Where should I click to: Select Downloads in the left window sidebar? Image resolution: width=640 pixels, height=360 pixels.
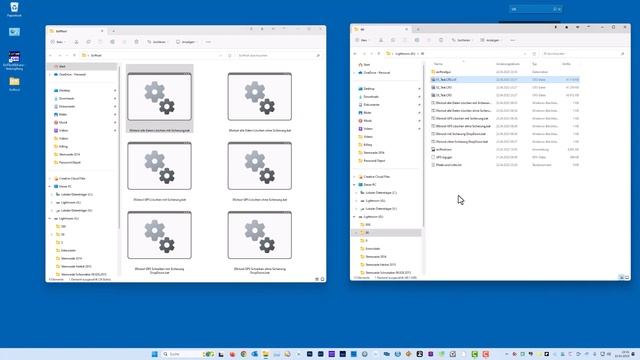pyautogui.click(x=67, y=98)
